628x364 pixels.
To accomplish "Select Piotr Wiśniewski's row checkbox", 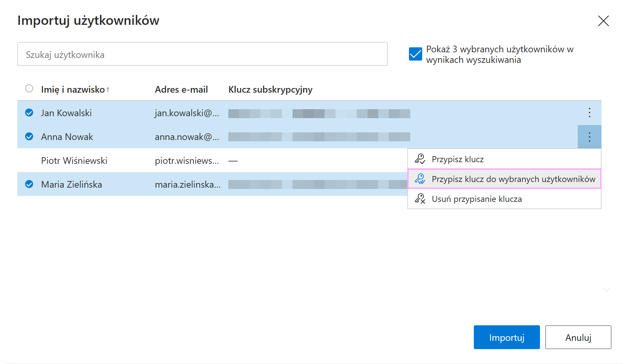I will pos(29,160).
